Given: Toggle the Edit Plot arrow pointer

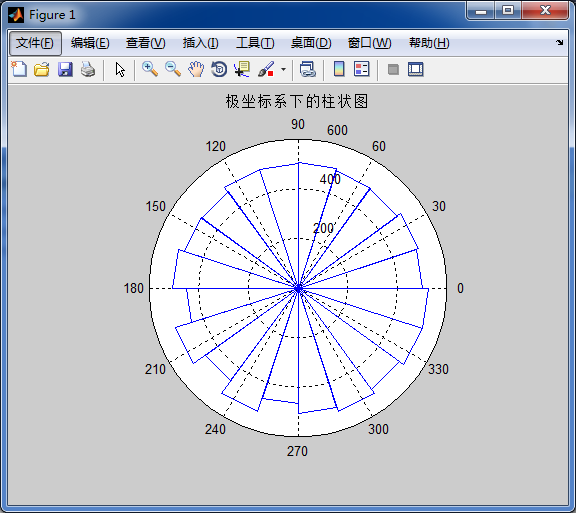Looking at the screenshot, I should (x=120, y=69).
